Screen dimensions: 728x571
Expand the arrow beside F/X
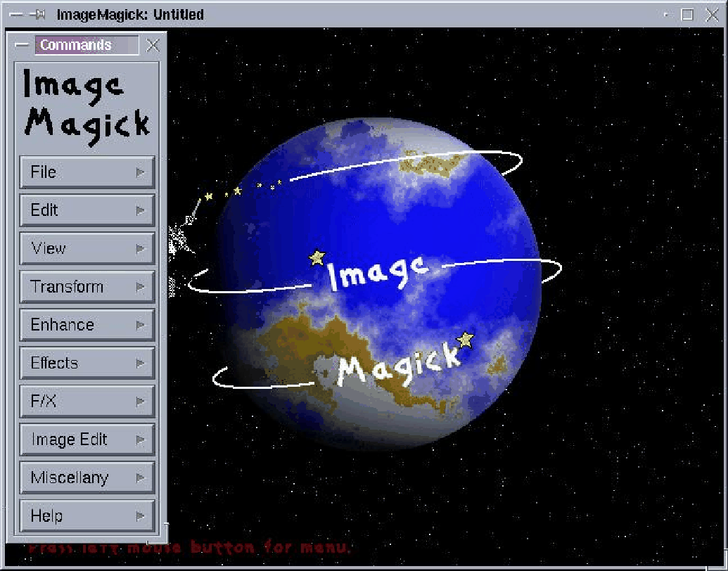(140, 401)
